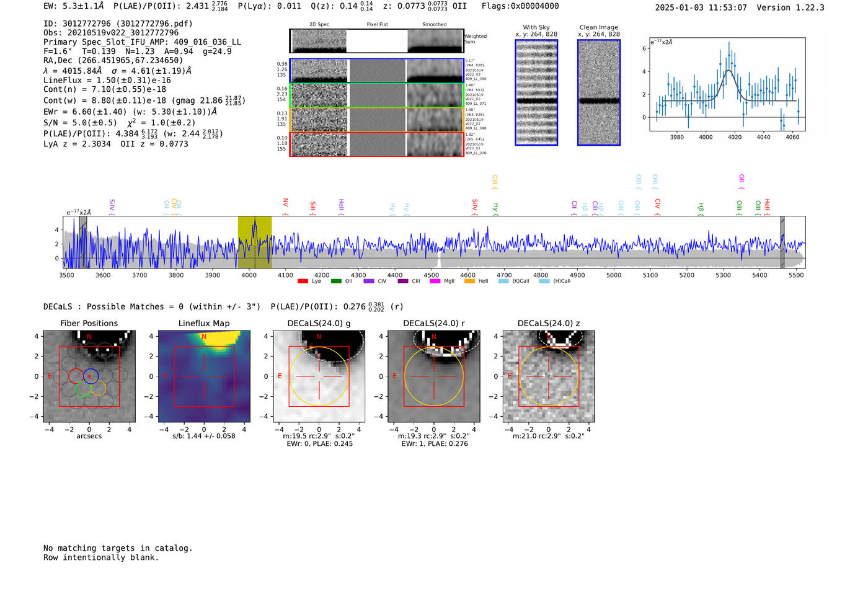Select the LineFlux = 1.50 value line

(x=107, y=80)
